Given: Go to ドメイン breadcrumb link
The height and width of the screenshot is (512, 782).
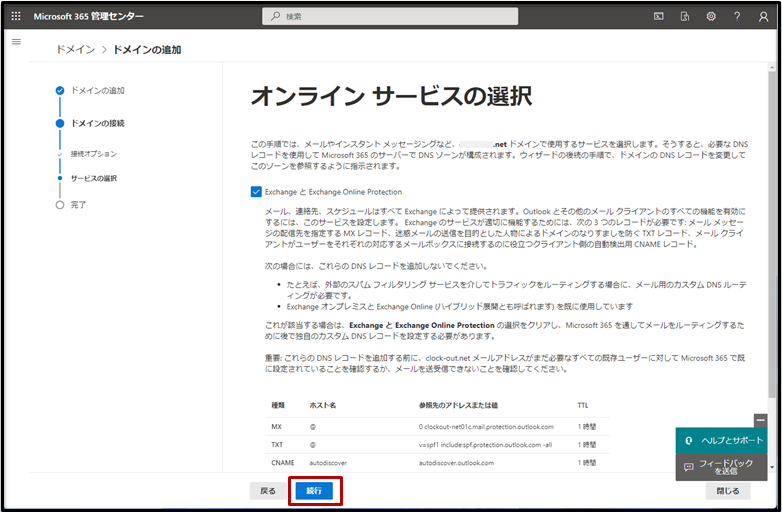Looking at the screenshot, I should (75, 49).
